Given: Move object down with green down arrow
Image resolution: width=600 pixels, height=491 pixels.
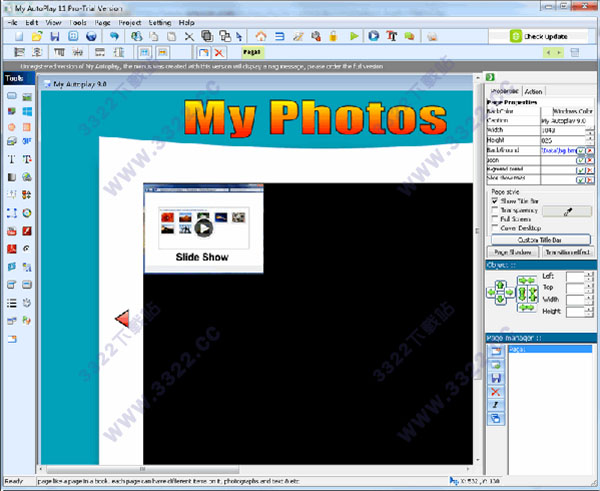Looking at the screenshot, I should 501,300.
